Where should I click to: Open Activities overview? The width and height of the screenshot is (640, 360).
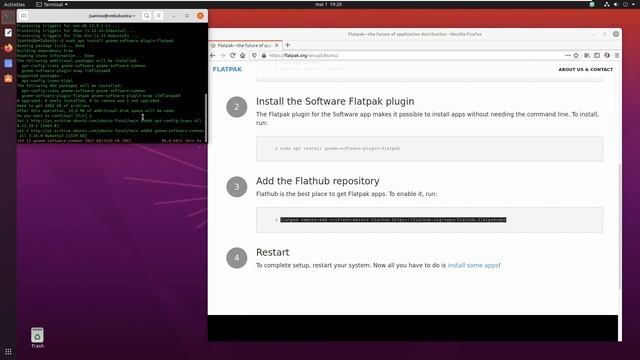coord(14,4)
